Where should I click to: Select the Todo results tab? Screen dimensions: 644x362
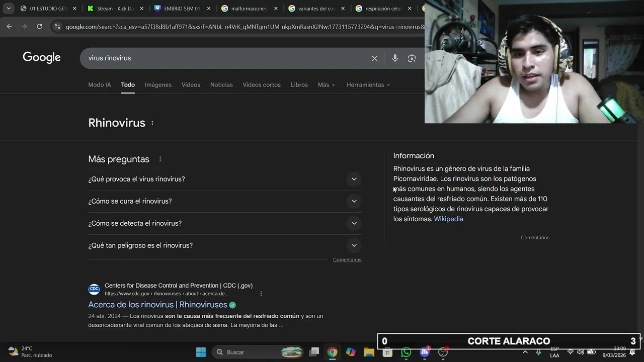(128, 85)
